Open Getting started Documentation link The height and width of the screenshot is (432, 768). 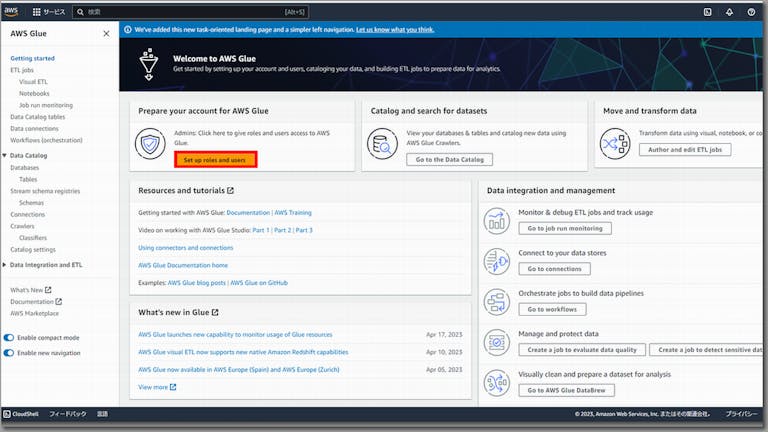click(248, 213)
